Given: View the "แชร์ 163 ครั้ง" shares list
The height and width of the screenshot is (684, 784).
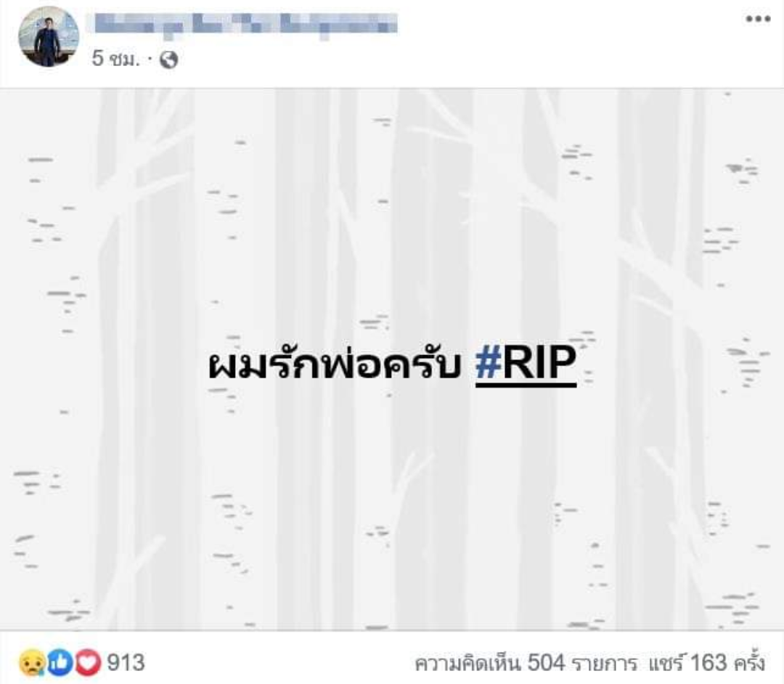Looking at the screenshot, I should point(706,664).
